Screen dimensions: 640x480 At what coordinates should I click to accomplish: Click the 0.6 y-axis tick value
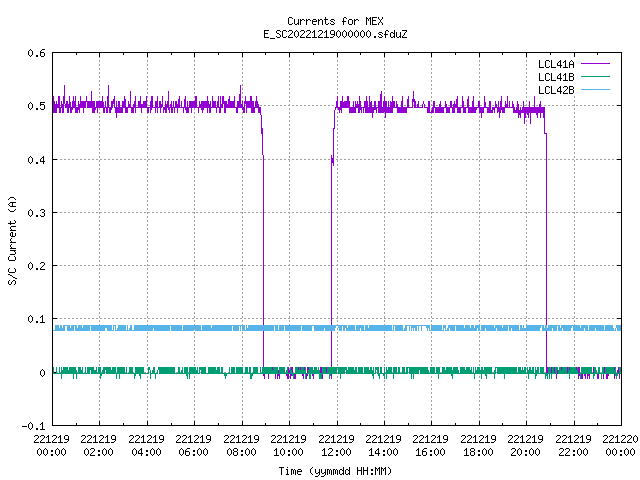tap(36, 53)
